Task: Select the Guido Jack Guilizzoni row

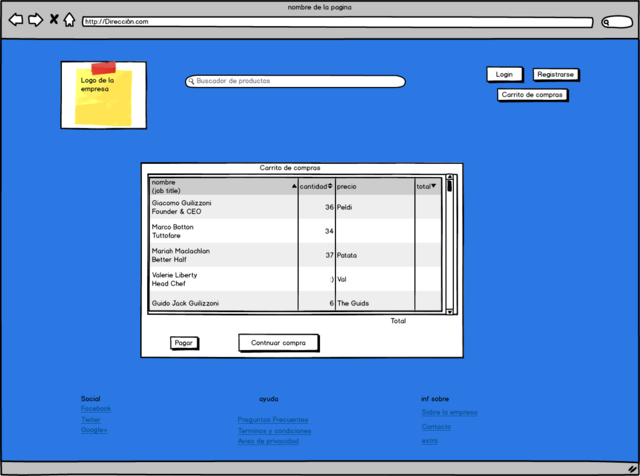Action: pos(296,301)
